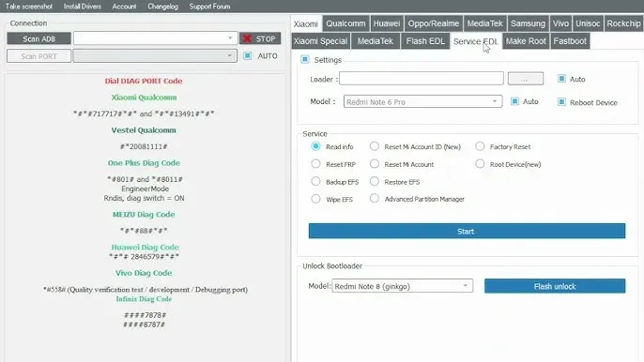The height and width of the screenshot is (362, 644).
Task: Open the Changelog menu
Action: (162, 7)
